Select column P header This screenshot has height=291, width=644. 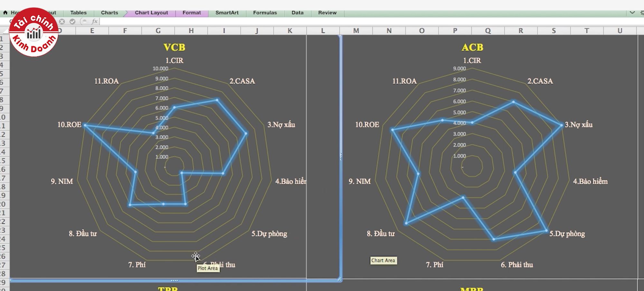coord(455,31)
